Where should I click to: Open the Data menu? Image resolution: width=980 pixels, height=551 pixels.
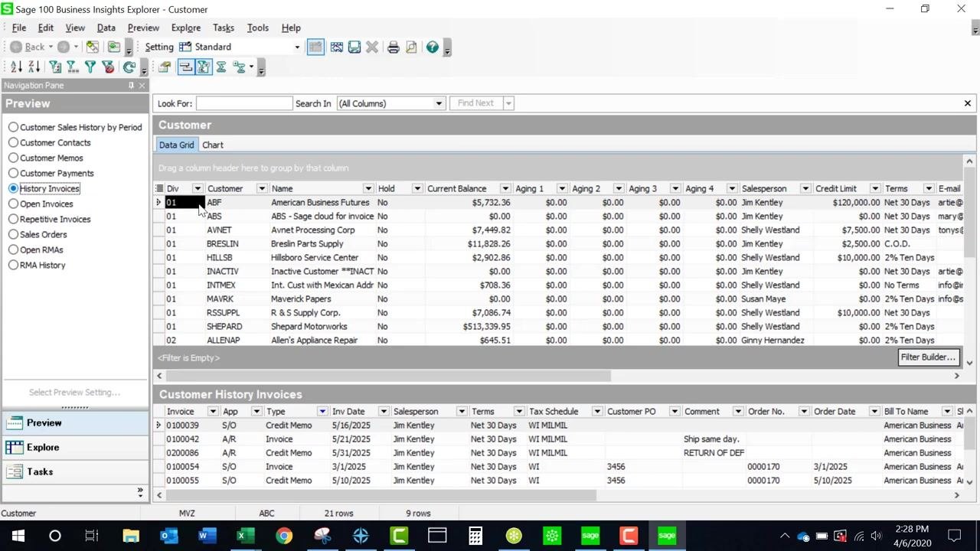(106, 28)
